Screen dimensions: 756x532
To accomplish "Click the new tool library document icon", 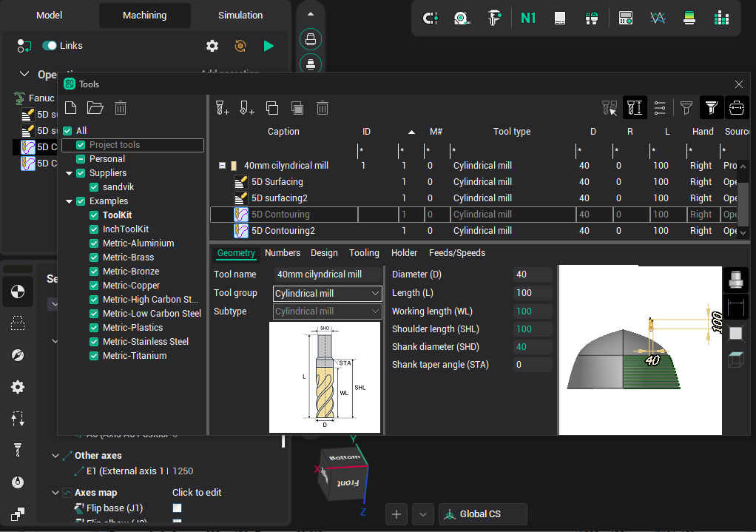I will [70, 108].
